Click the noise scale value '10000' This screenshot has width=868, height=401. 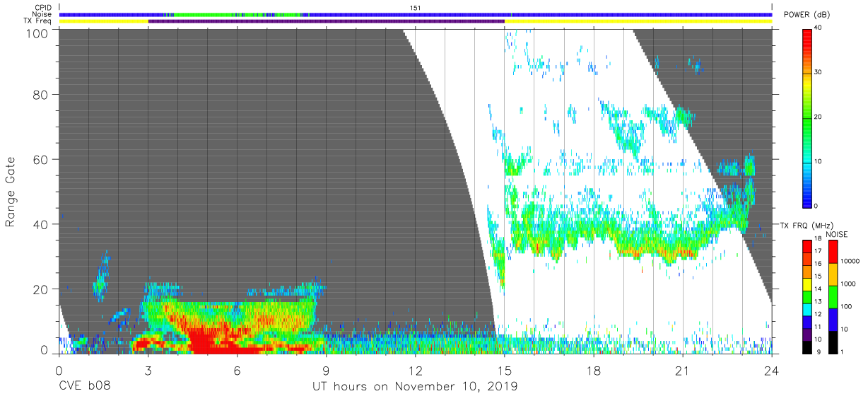848,261
